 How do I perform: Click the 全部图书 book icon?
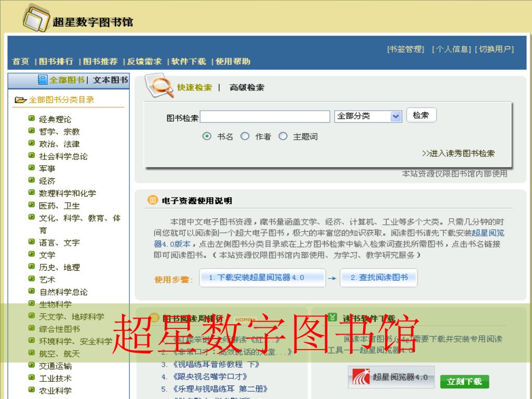(43, 79)
